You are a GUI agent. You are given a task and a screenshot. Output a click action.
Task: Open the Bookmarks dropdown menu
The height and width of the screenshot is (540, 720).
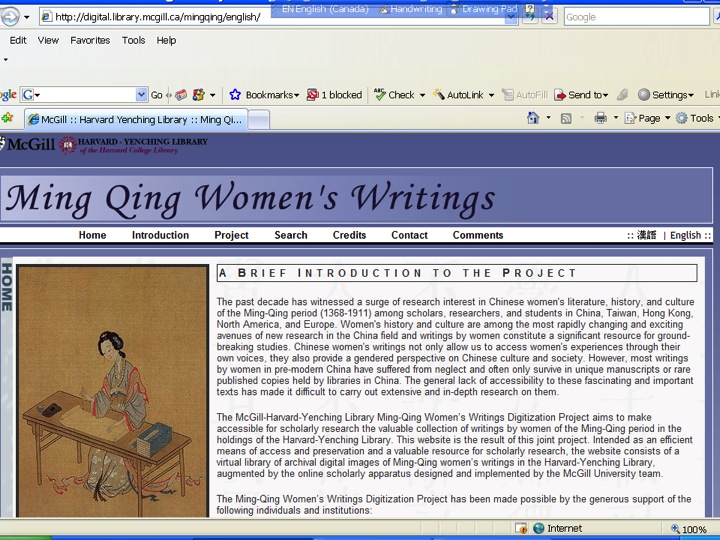click(x=272, y=95)
